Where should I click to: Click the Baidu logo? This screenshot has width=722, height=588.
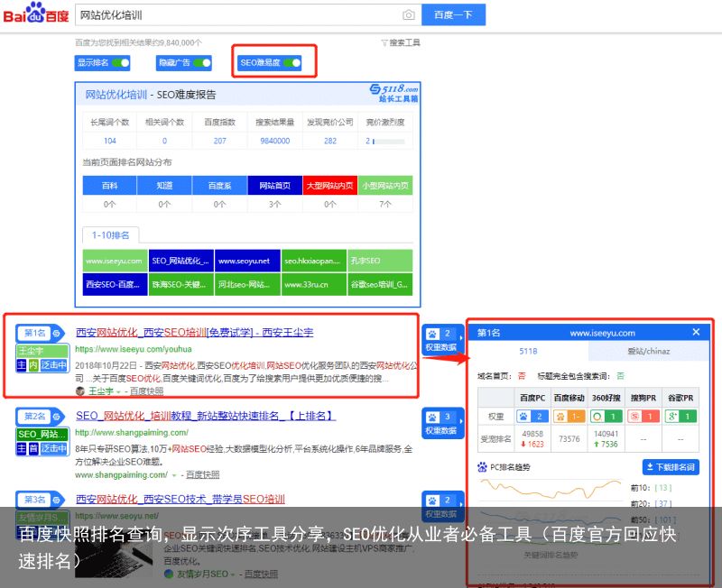[36, 14]
